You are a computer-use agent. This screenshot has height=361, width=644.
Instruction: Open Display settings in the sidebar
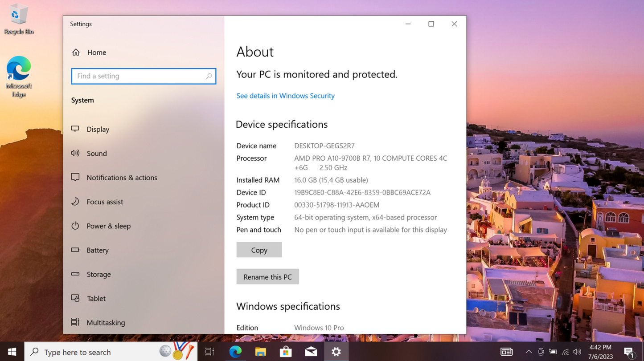coord(98,129)
